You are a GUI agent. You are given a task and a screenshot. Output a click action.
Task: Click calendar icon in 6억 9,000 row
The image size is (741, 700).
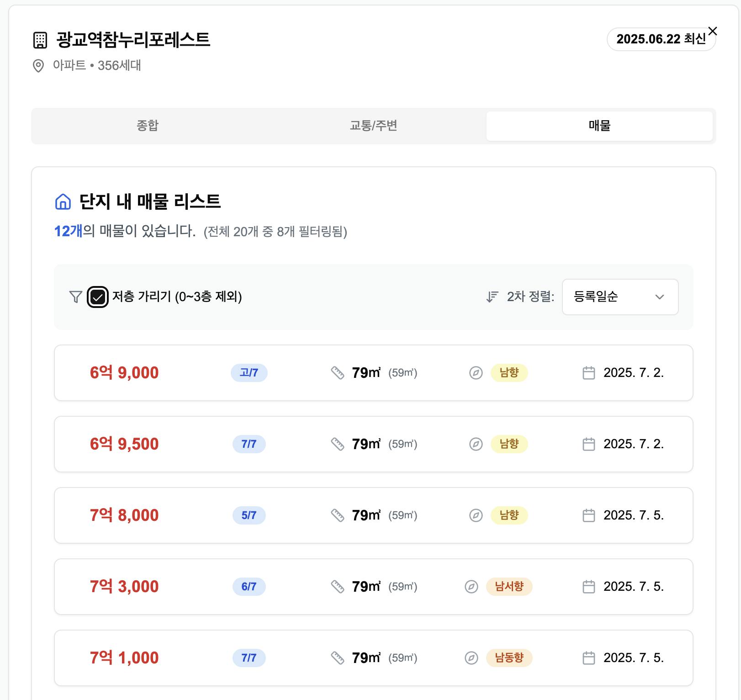(589, 373)
